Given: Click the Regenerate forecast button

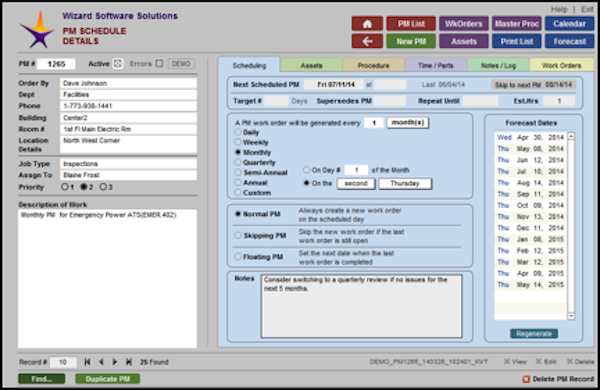Looking at the screenshot, I should (534, 333).
